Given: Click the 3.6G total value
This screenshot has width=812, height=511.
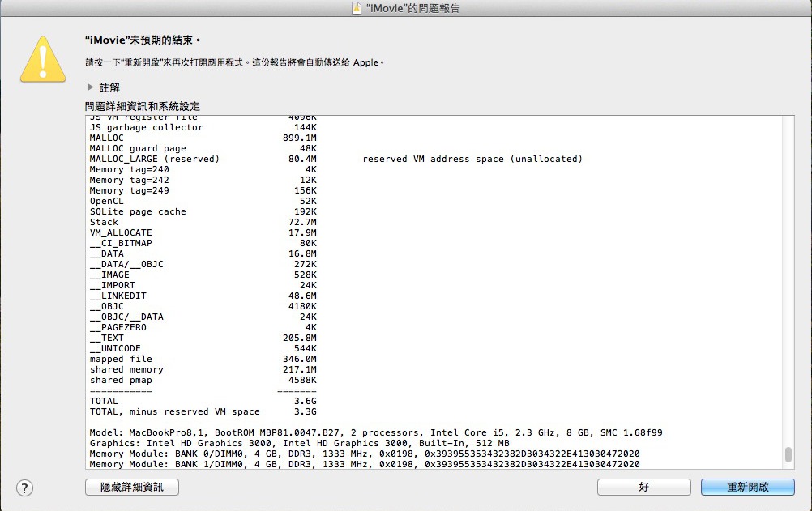Looking at the screenshot, I should 306,401.
